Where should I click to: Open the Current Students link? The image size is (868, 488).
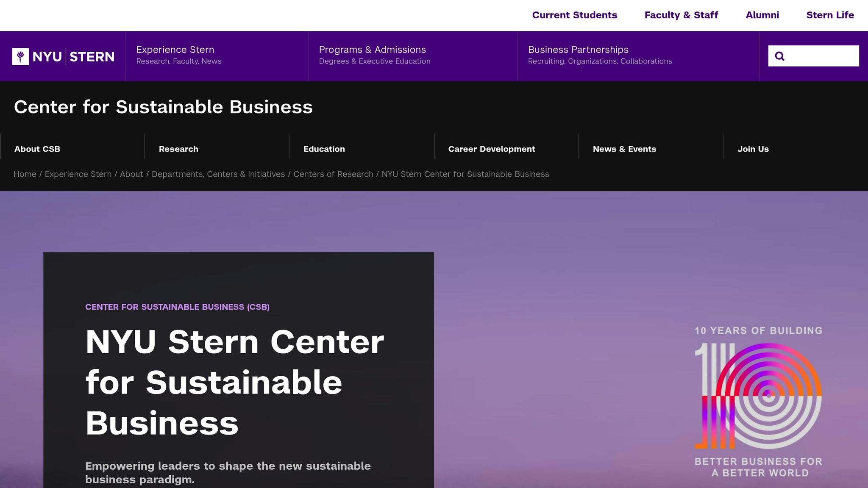[x=574, y=15]
